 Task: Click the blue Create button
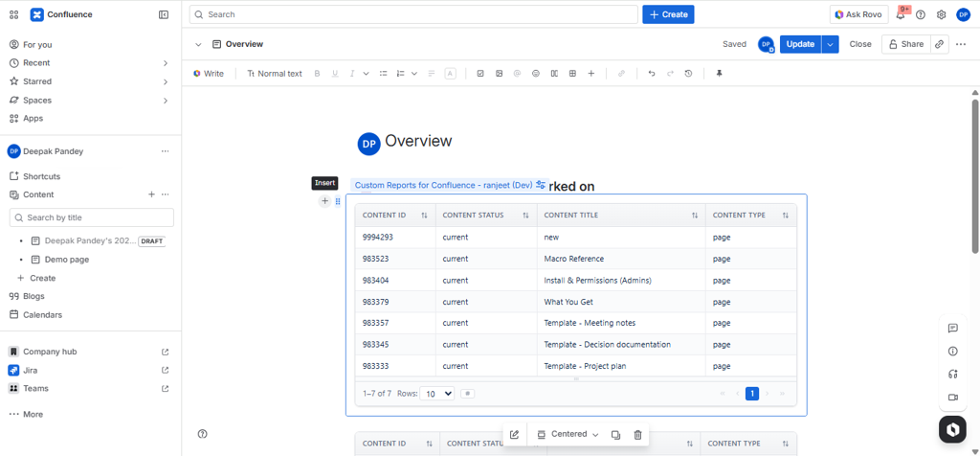(668, 14)
